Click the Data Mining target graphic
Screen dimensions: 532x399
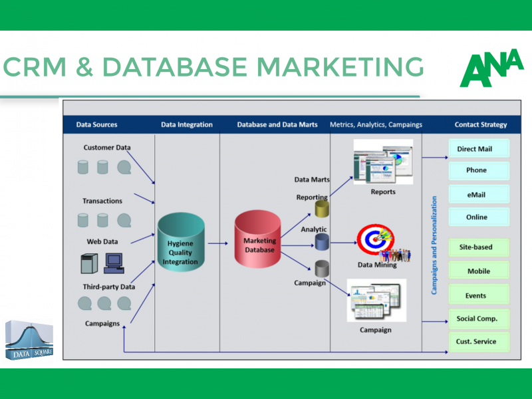[376, 239]
